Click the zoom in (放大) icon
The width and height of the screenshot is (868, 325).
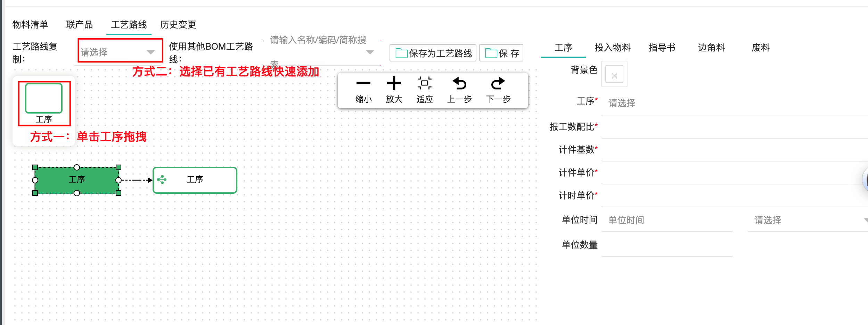(x=394, y=83)
